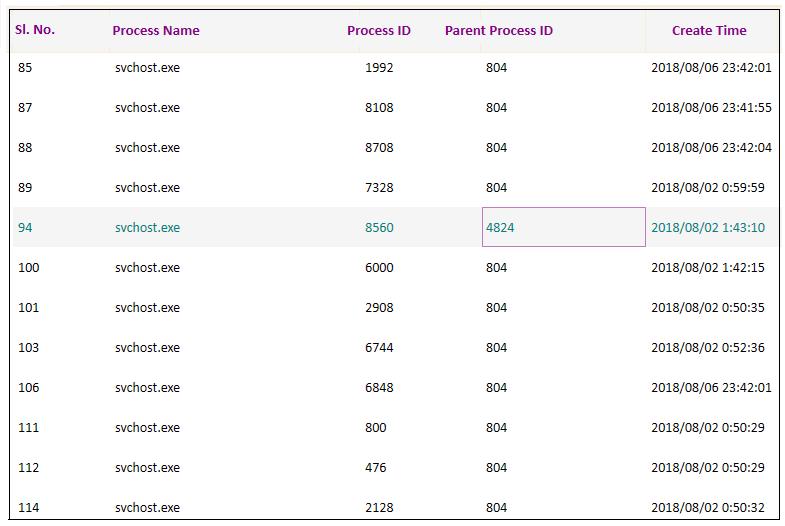Click the Sl. No. column header
Image resolution: width=785 pixels, height=526 pixels.
pos(35,30)
